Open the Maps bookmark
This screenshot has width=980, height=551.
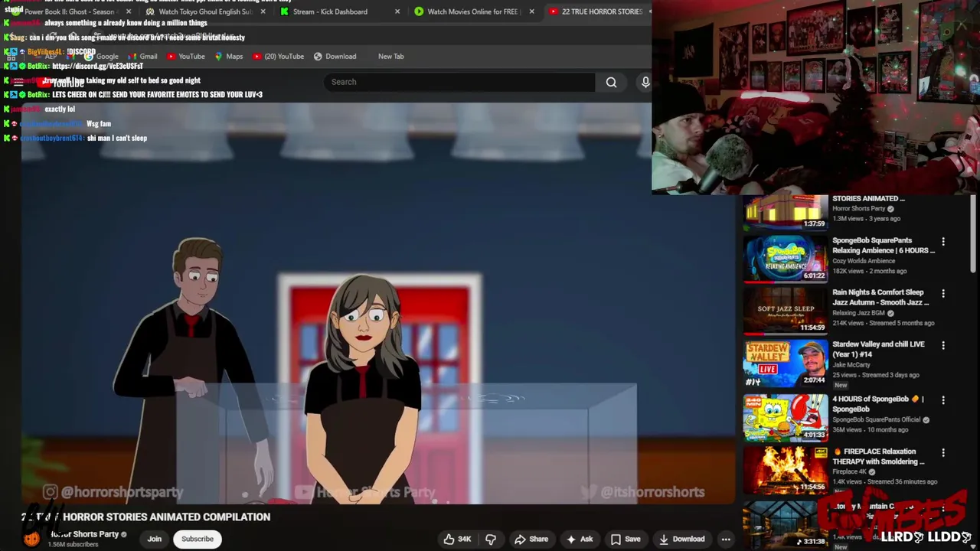228,56
